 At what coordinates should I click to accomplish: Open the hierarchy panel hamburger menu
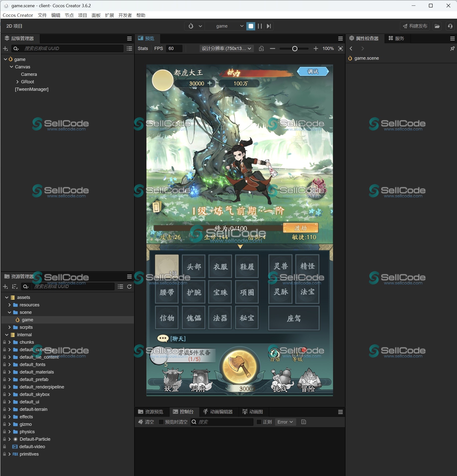[129, 39]
